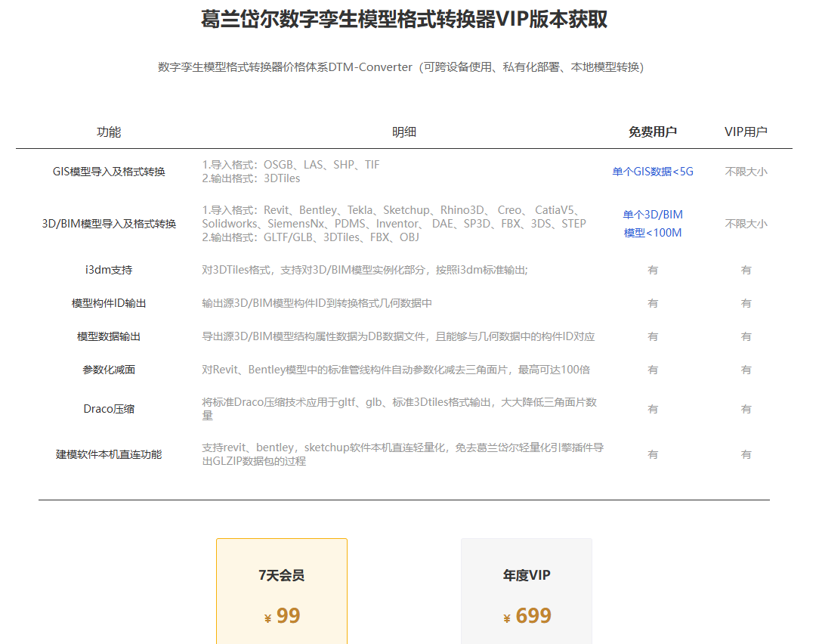Click the page title 葛兰岱尔数字孪生模型格式转换器VIP版本获取
This screenshot has height=644, width=819.
[404, 20]
